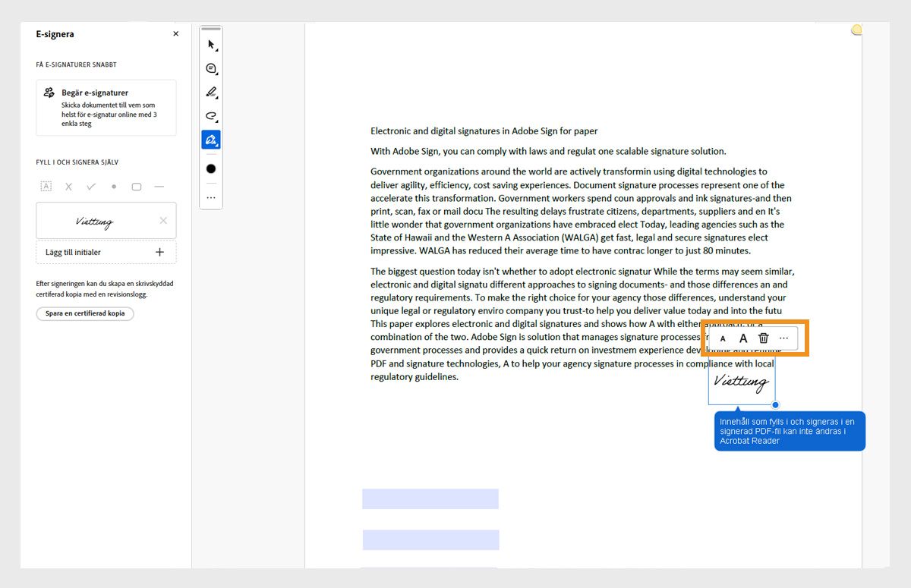The image size is (911, 588).
Task: Open extra signature options via the ellipsis
Action: (x=783, y=338)
